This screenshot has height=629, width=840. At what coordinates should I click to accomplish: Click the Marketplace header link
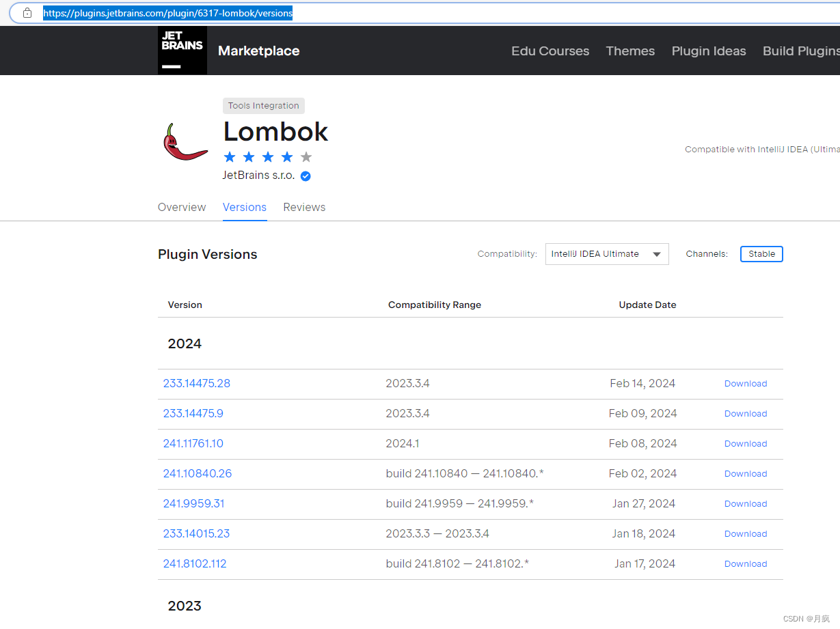258,51
